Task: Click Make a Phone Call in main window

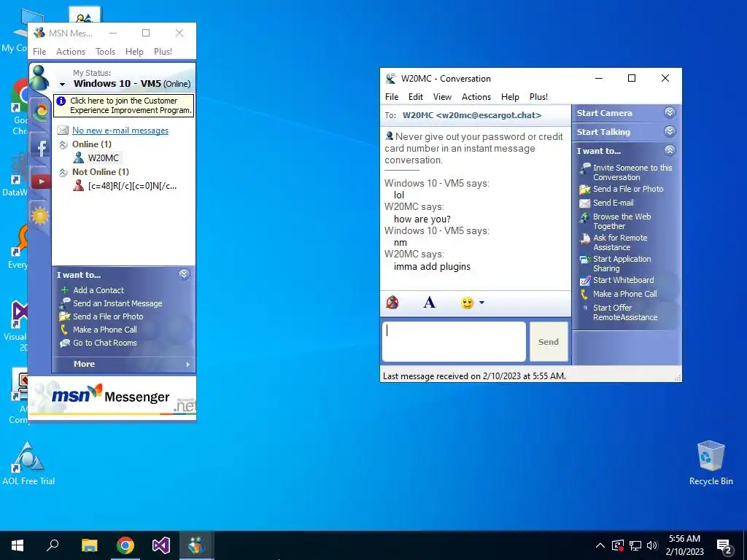Action: (x=104, y=330)
